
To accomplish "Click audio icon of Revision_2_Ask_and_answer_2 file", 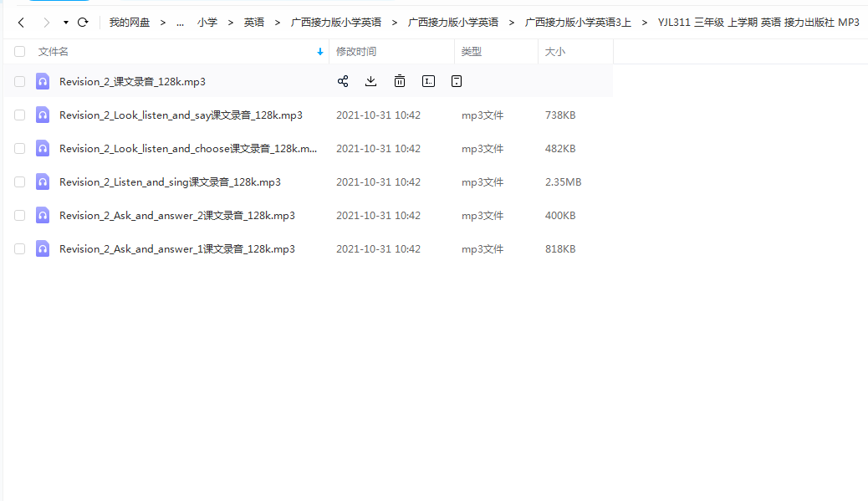I will pos(43,215).
